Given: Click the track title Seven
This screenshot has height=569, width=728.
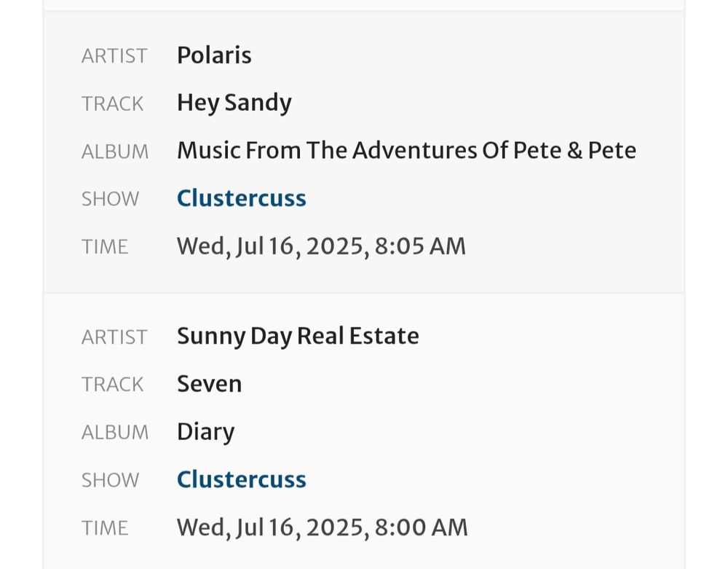Looking at the screenshot, I should (x=210, y=384).
